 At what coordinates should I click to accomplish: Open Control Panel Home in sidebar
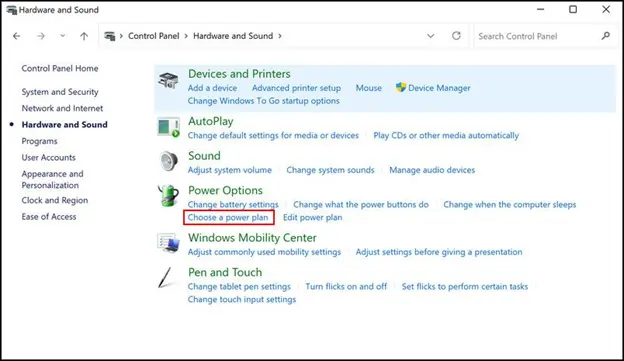[x=60, y=68]
